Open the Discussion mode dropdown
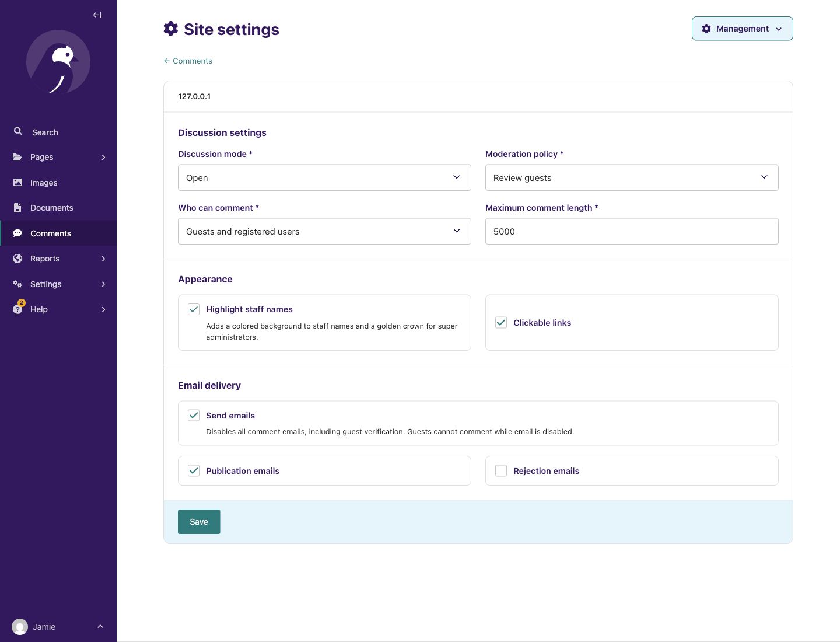 324,177
